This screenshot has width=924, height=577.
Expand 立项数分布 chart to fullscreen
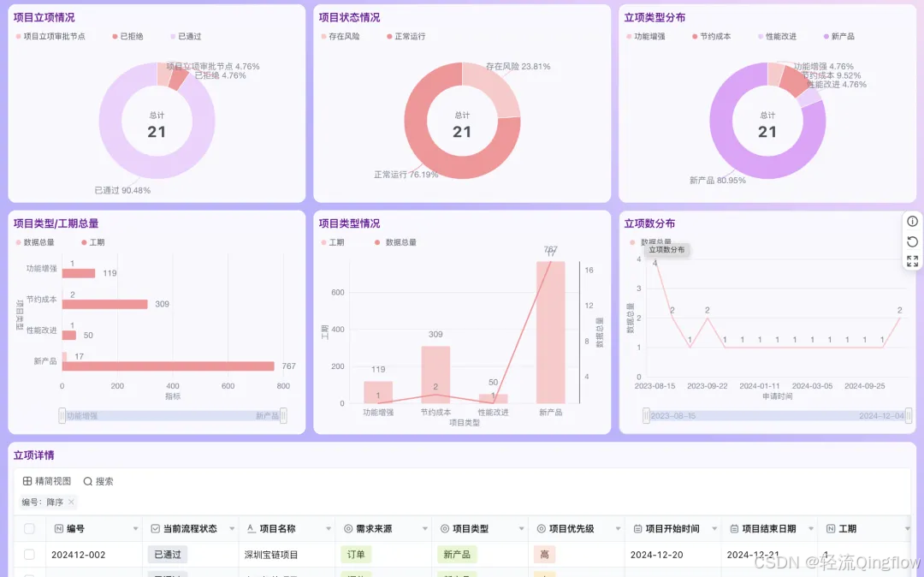[x=912, y=261]
